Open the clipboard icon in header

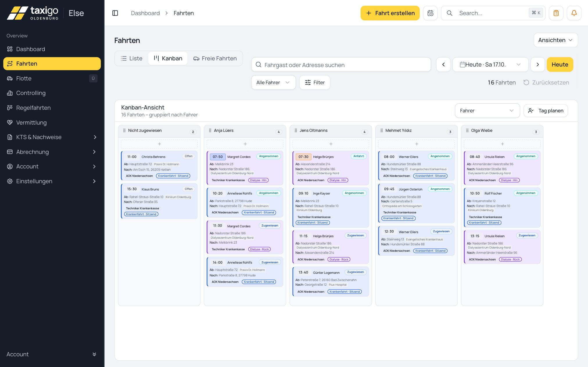click(x=556, y=13)
